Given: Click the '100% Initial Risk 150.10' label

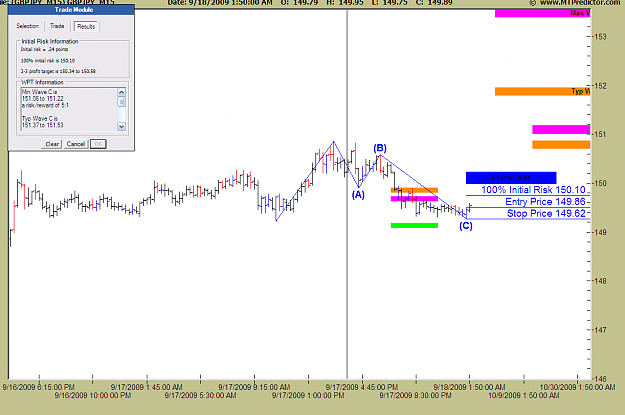Looking at the screenshot, I should pyautogui.click(x=533, y=190).
